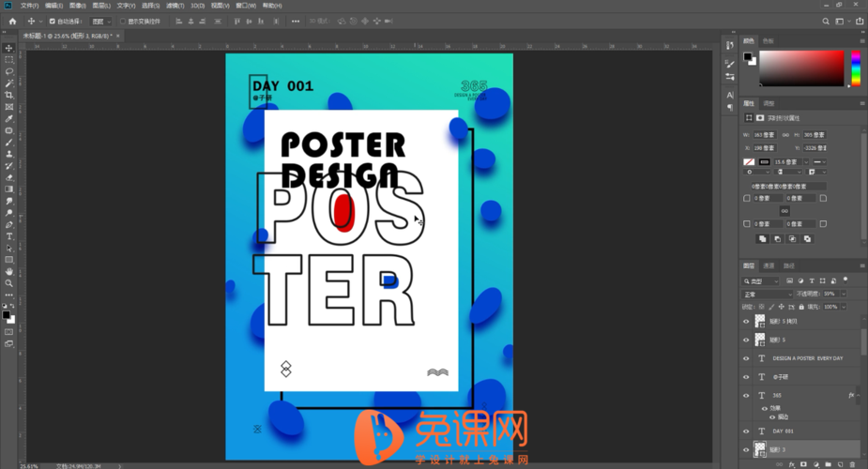Select the Rectangle shape tool
The height and width of the screenshot is (469, 868).
pos(8,260)
